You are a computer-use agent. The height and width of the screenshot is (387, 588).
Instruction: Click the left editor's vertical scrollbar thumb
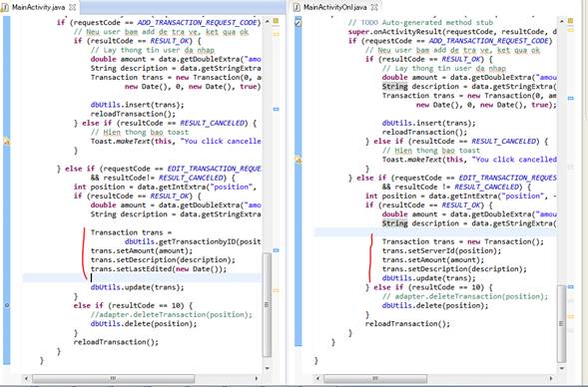[267, 305]
